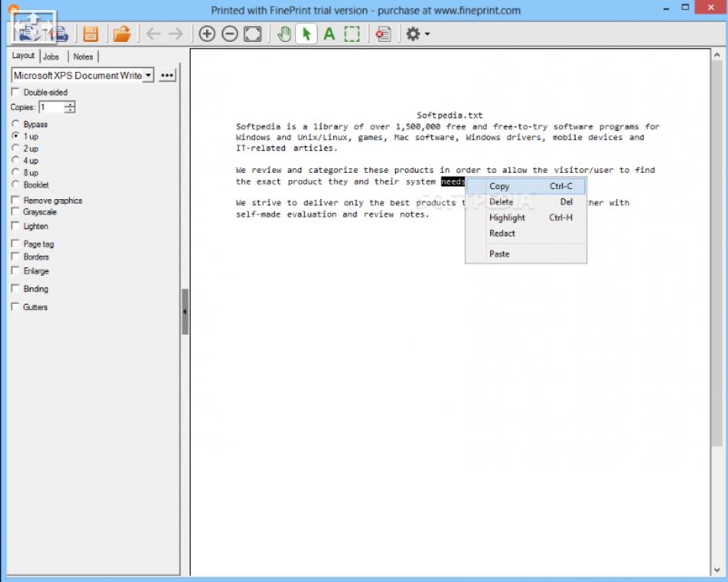The image size is (728, 582).
Task: Minimize the FinePrint window
Action: (x=667, y=9)
